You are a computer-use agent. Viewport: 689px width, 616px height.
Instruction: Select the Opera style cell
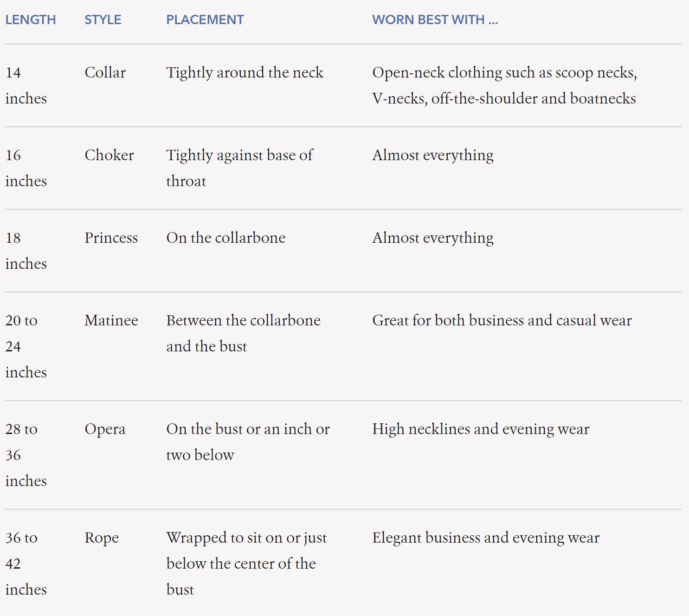(x=105, y=429)
